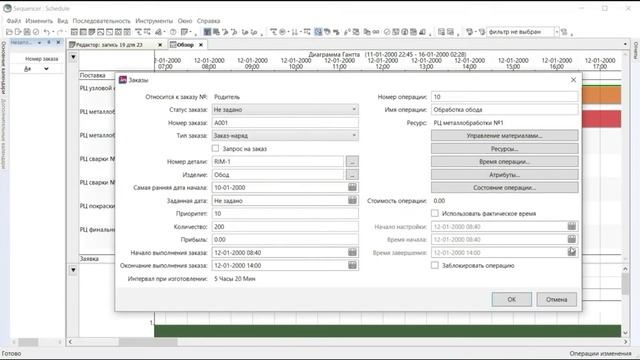640x360 pixels.
Task: Click the Ресурсы button
Action: click(504, 149)
